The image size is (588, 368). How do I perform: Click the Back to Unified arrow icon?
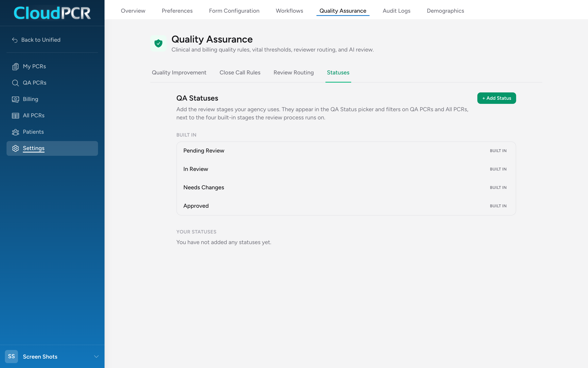[15, 40]
